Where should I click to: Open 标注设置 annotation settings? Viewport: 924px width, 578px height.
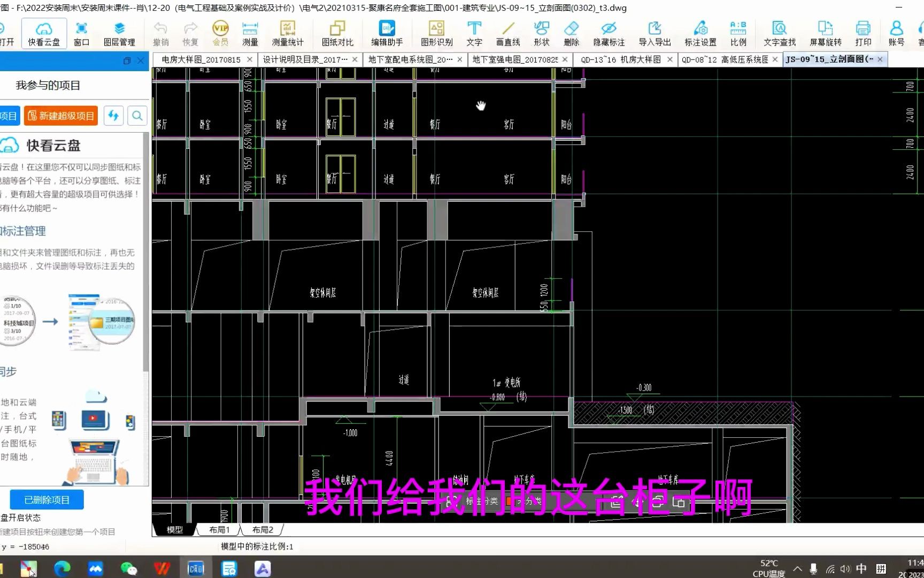(x=700, y=33)
